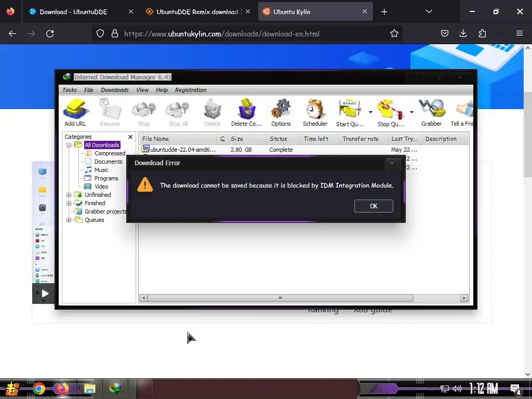Expand the Finished category node

tap(69, 203)
